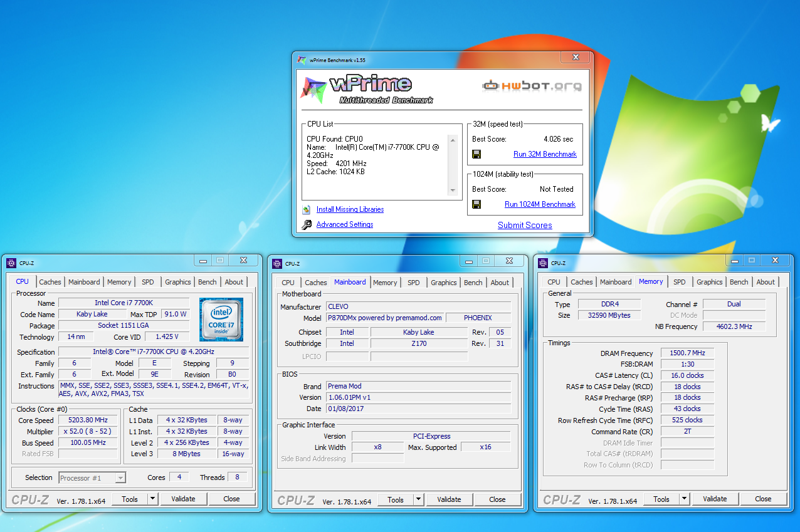Click the DRAM Frequency value 1500.7 MHz

click(687, 353)
